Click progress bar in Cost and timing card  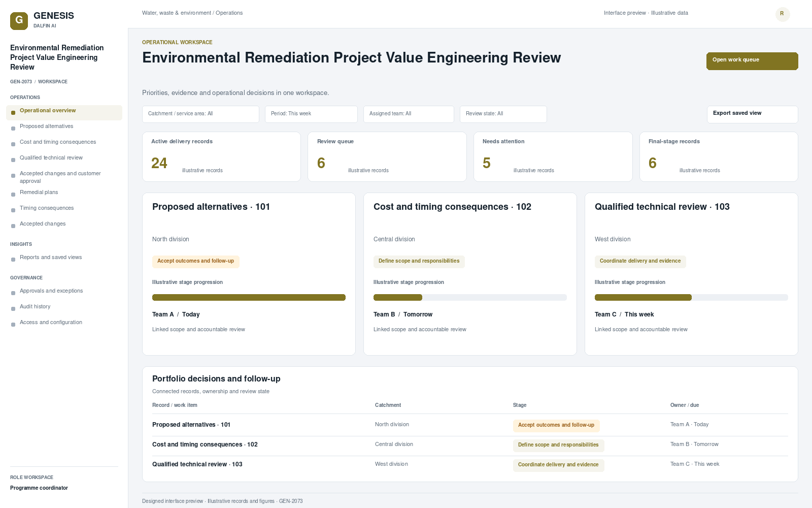tap(470, 298)
